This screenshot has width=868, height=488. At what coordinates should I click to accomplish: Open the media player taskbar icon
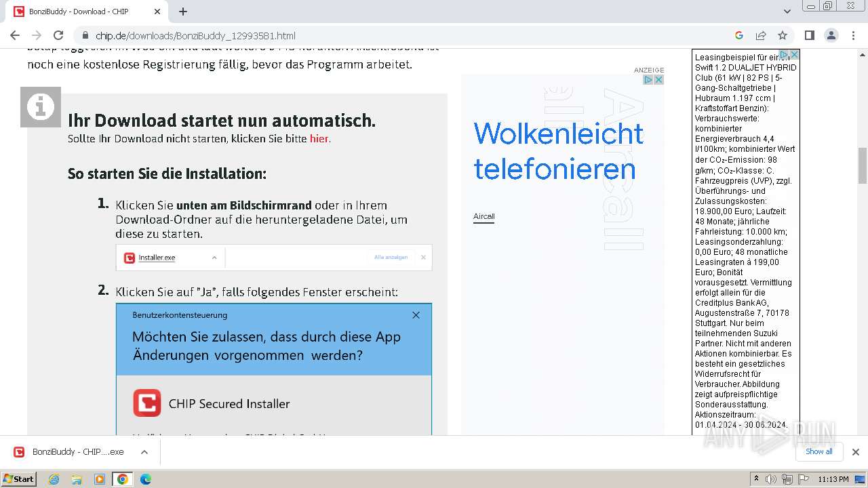click(100, 479)
